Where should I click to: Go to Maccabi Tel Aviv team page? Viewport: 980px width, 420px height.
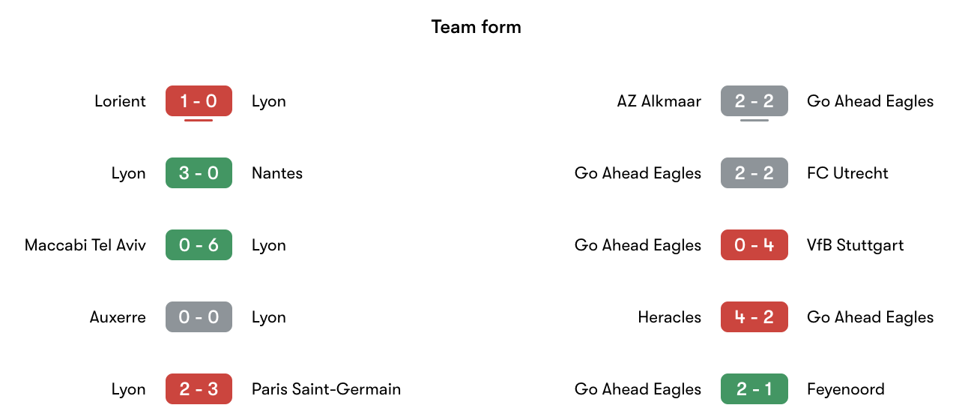(x=85, y=245)
